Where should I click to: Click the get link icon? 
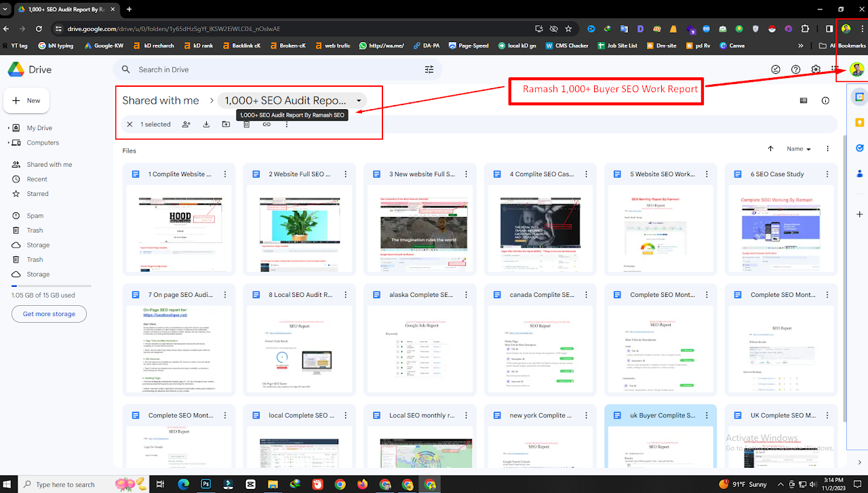267,124
